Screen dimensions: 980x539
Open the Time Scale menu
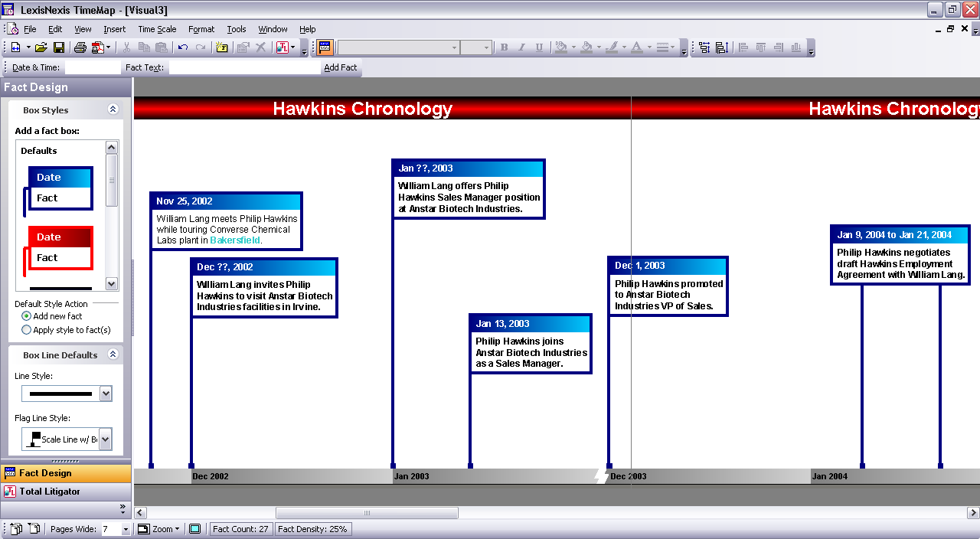[x=157, y=29]
